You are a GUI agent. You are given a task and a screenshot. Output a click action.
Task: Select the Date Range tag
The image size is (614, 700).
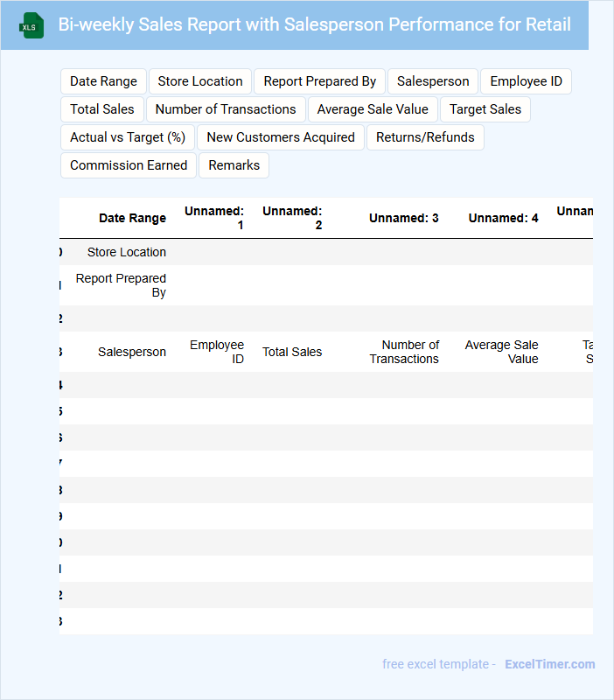(103, 81)
